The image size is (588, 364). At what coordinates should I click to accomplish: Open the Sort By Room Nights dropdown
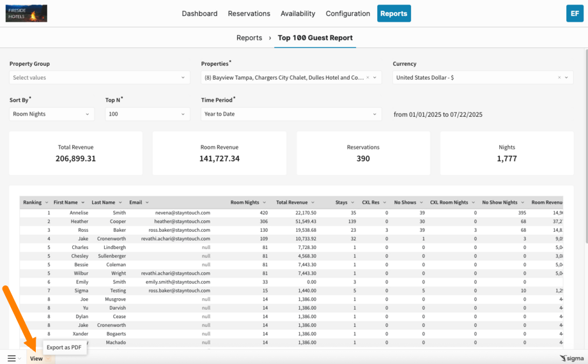tap(52, 114)
